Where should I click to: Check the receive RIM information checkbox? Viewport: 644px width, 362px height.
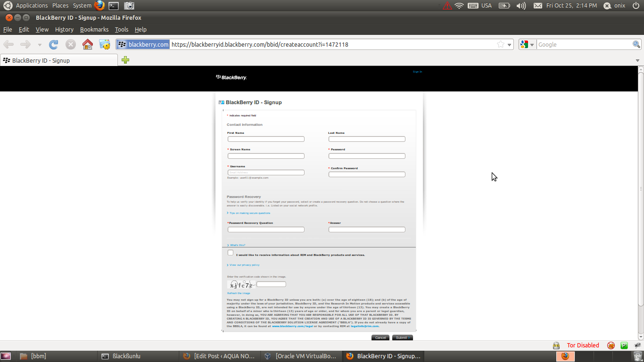click(x=231, y=253)
